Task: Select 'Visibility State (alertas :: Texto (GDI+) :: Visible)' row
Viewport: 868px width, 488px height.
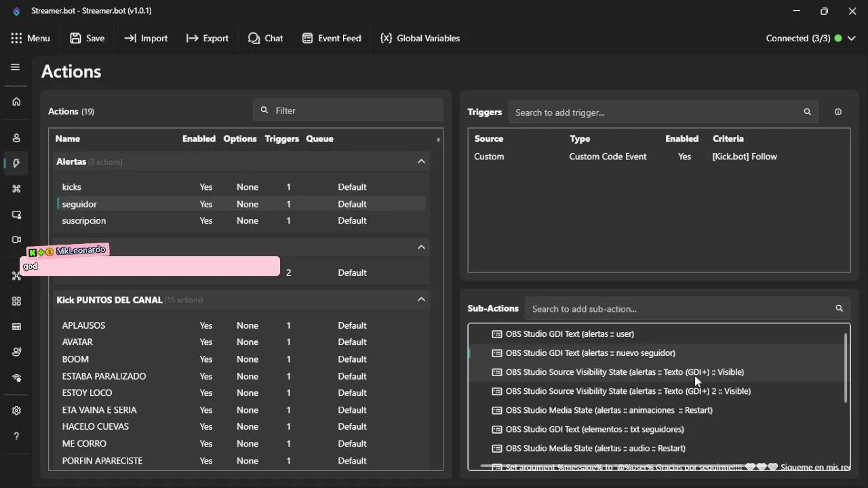Action: point(656,372)
